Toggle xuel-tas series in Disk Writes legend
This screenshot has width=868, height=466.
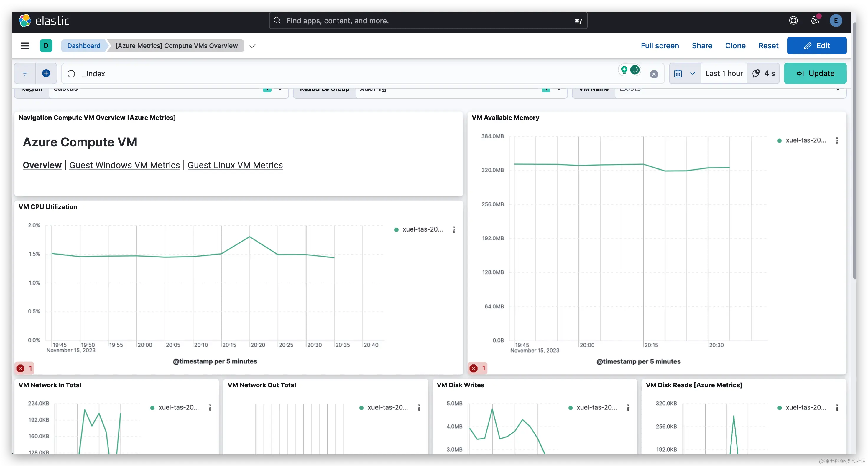pyautogui.click(x=593, y=407)
